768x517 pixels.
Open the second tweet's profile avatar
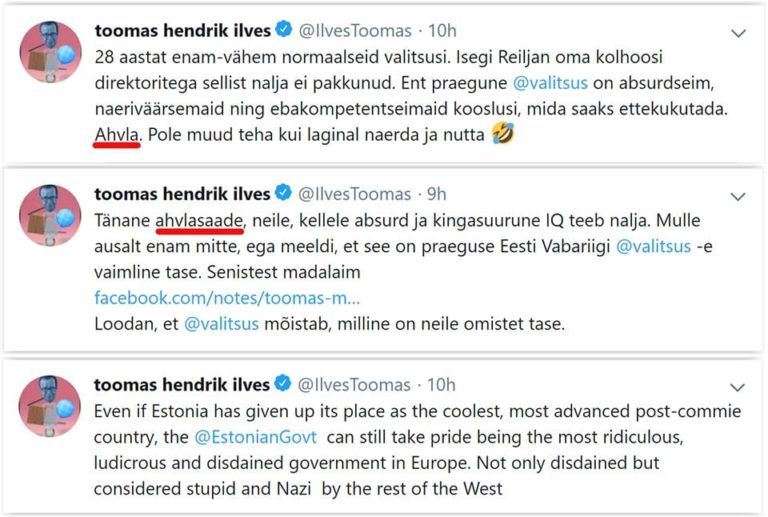coord(50,214)
